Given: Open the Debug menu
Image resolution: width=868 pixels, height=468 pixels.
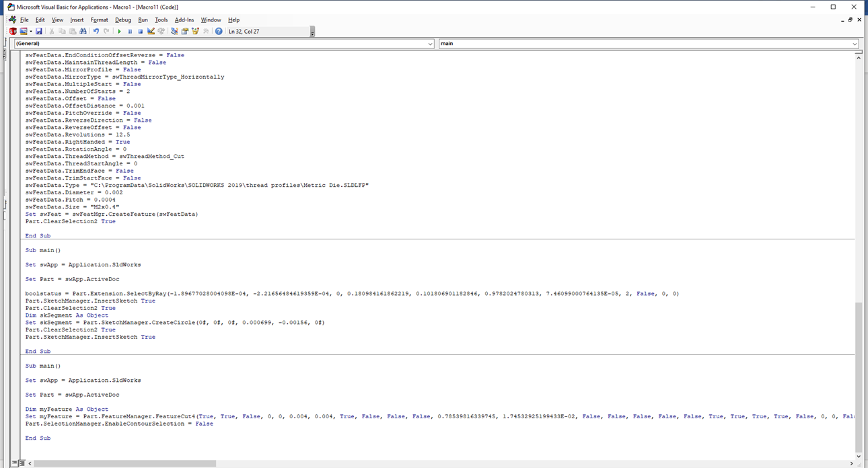Looking at the screenshot, I should tap(122, 19).
